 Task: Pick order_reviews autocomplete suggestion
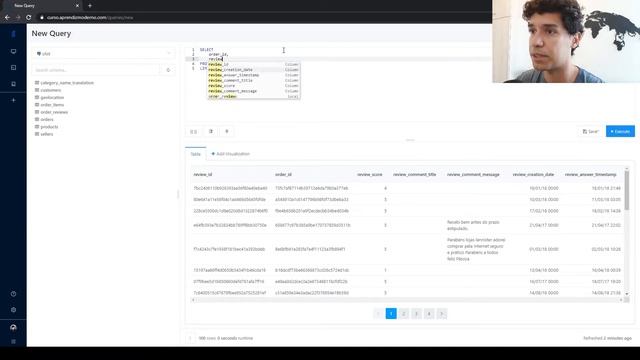pyautogui.click(x=253, y=96)
